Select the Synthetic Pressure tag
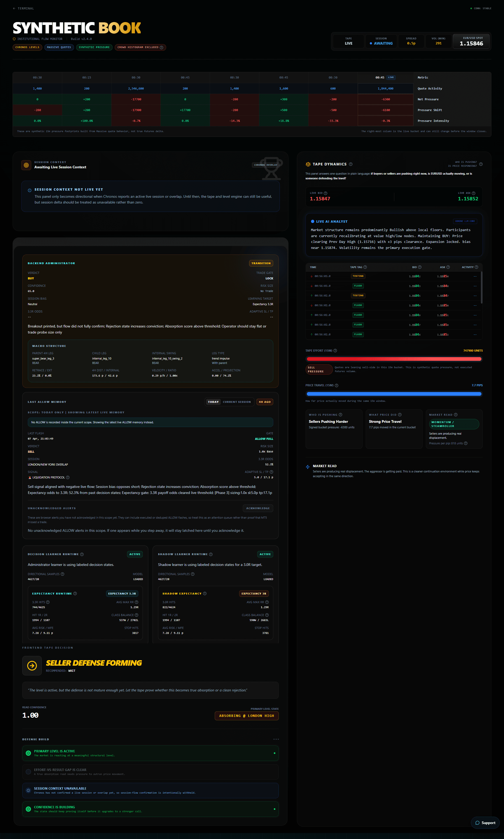The image size is (504, 839). tap(94, 47)
